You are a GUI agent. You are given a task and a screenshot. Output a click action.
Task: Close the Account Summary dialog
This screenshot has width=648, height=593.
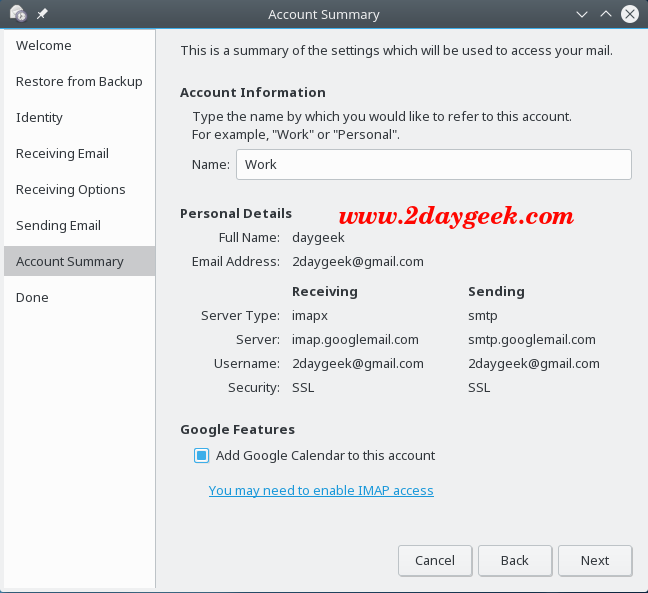click(x=630, y=14)
